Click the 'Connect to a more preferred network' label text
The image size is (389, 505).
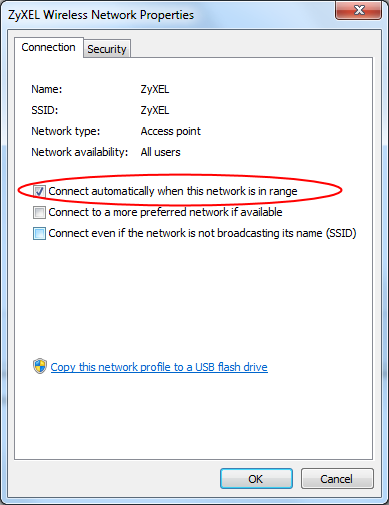click(165, 212)
